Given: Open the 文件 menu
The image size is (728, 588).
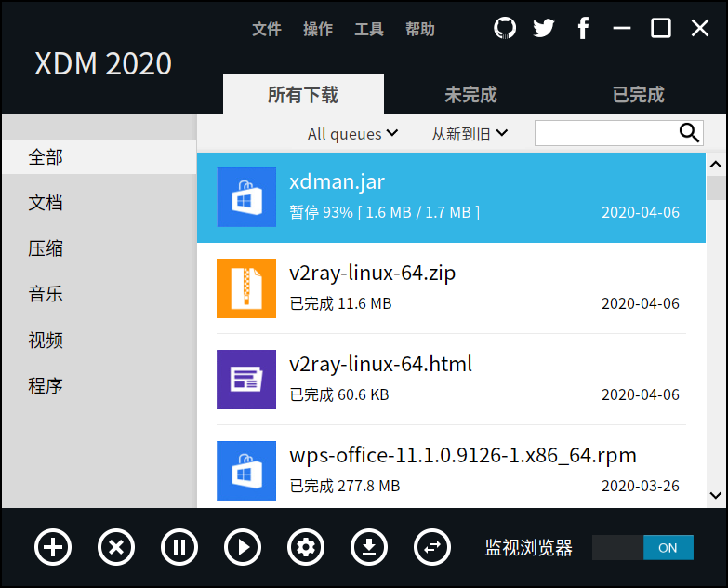Looking at the screenshot, I should click(267, 29).
